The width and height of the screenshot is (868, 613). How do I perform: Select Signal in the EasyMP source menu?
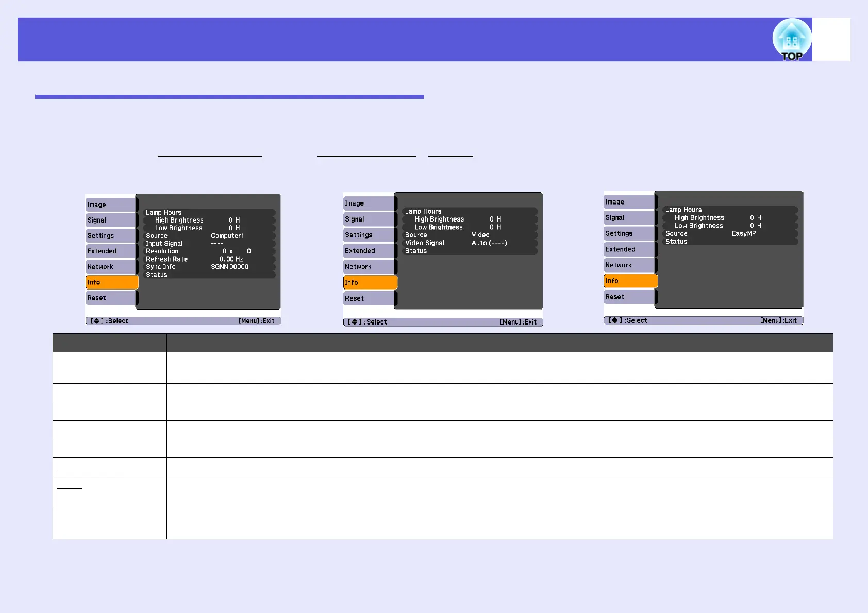pos(629,217)
